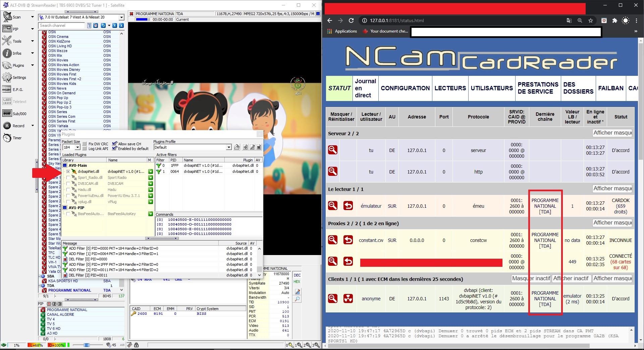The width and height of the screenshot is (644, 350).
Task: Enable the PowerVuEmu.dll plugin checkbox
Action: [x=68, y=196]
